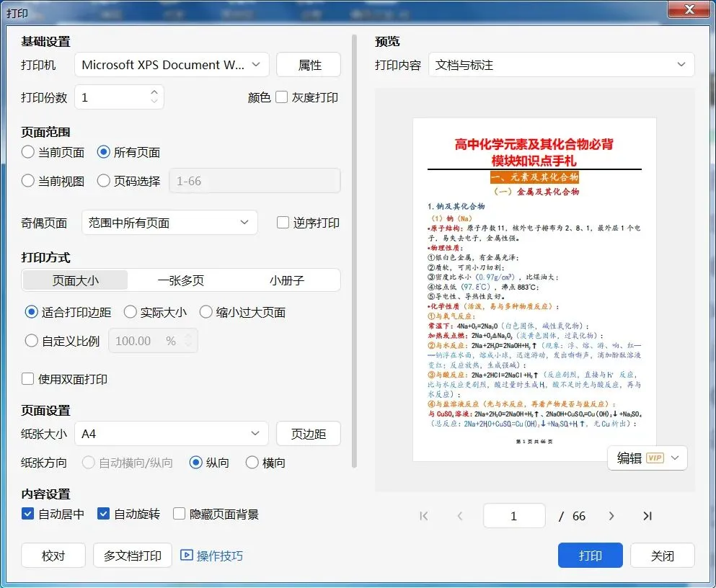Enable 使用双面打印 checkbox
Viewport: 716px width, 588px height.
[x=28, y=379]
